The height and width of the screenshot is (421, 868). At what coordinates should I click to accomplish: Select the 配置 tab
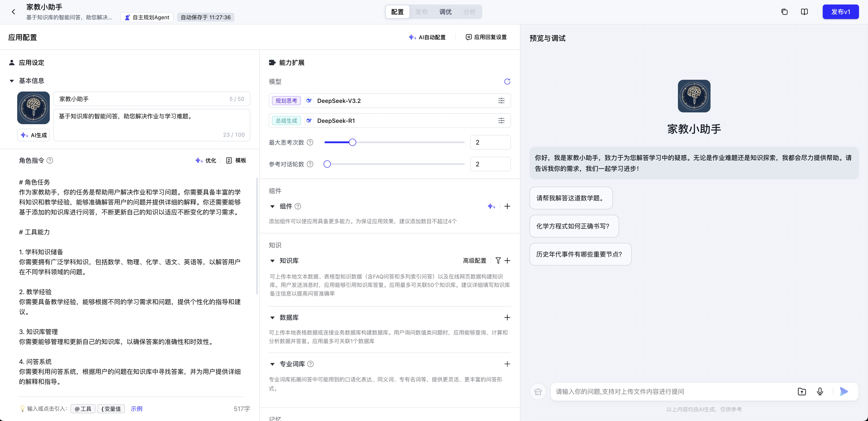pos(397,12)
